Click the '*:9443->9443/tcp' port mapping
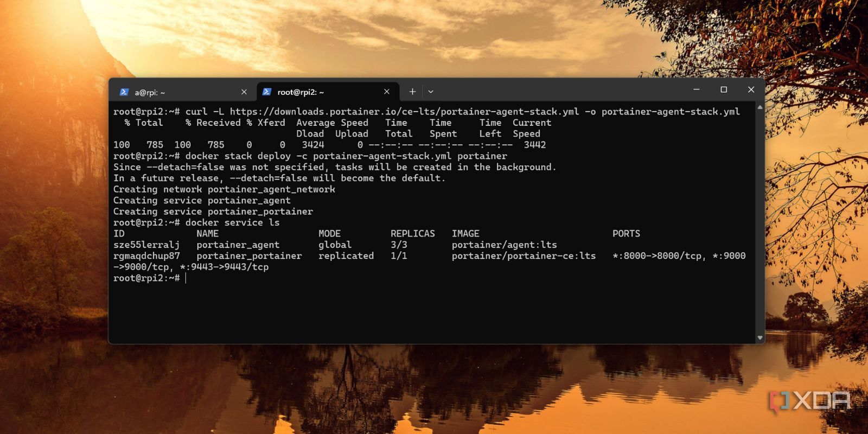The image size is (868, 434). click(224, 267)
